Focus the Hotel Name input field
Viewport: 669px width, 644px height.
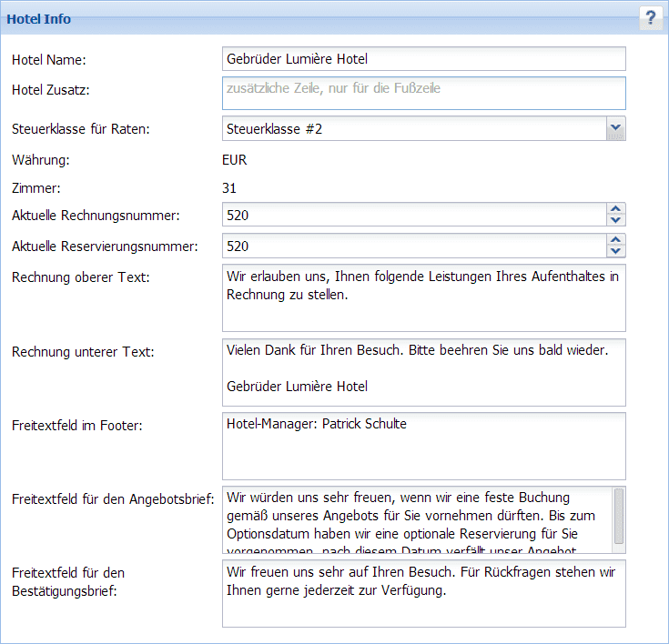coord(423,59)
